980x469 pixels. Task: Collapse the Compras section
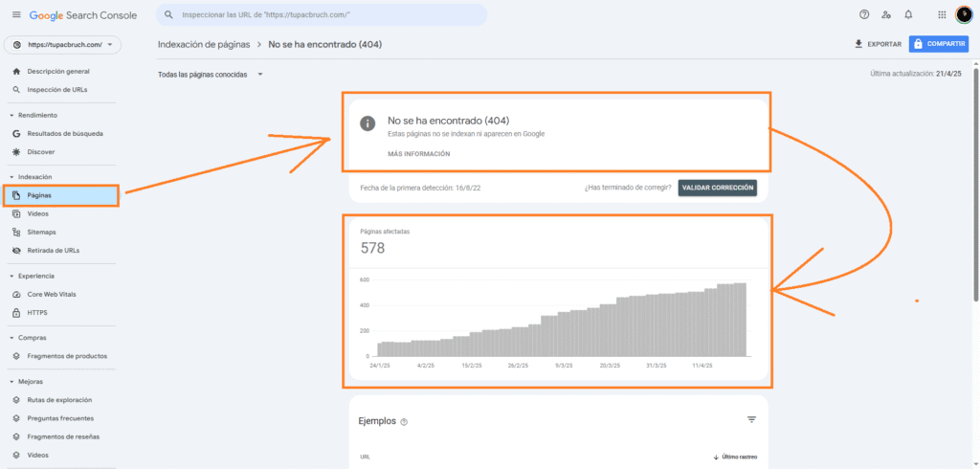[x=28, y=338]
